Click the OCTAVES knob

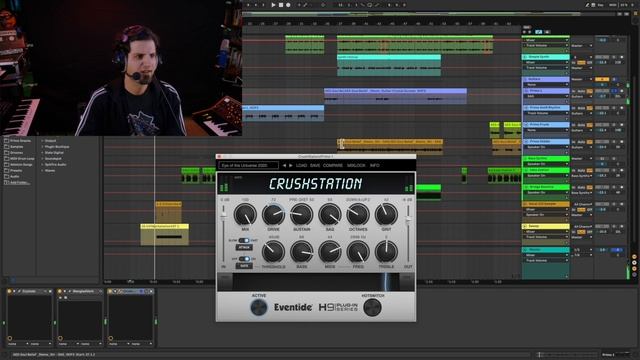pos(358,215)
